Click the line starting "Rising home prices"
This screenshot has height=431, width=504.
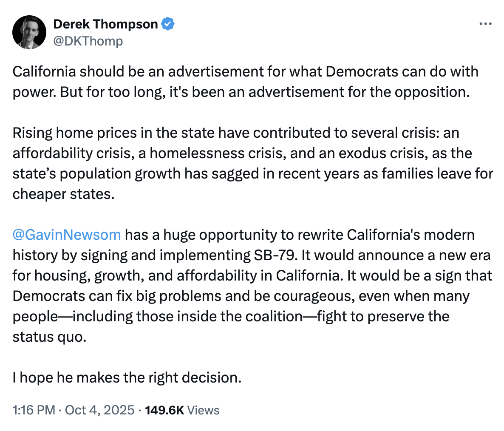pos(235,133)
